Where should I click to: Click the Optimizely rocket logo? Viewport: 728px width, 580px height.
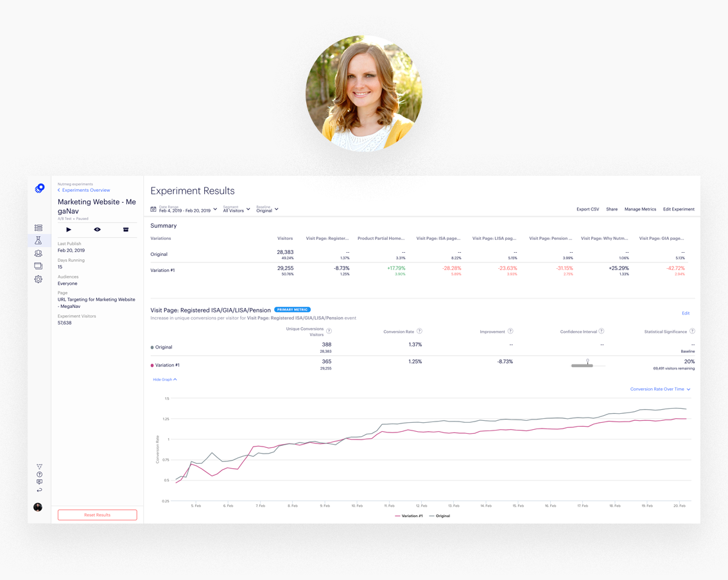pos(39,189)
